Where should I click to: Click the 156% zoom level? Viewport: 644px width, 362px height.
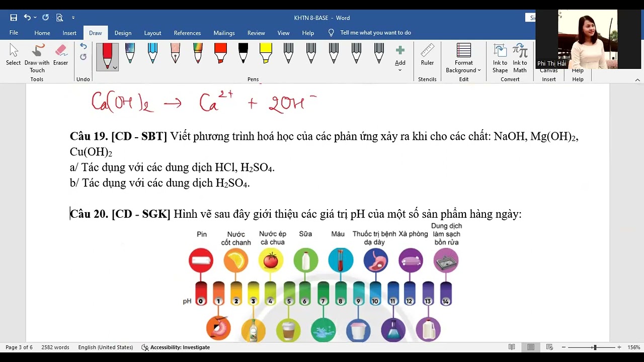[633, 347]
